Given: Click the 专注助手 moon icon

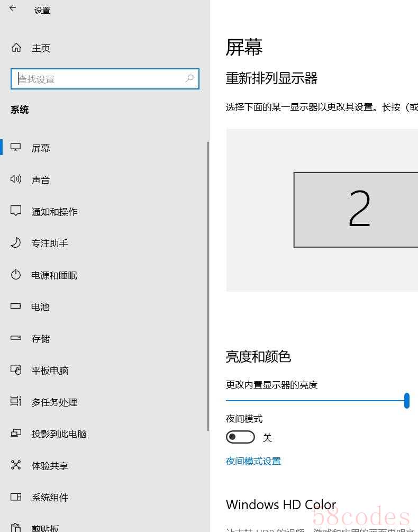Looking at the screenshot, I should [16, 243].
